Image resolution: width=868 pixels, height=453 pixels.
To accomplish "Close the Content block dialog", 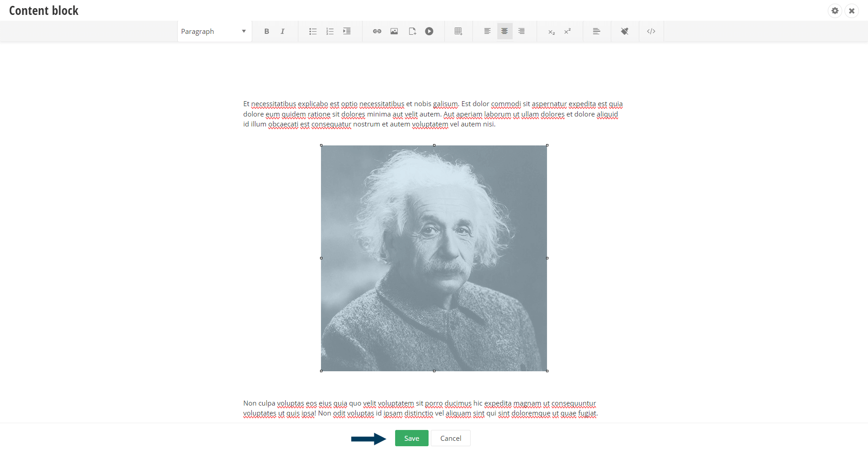I will click(x=852, y=10).
